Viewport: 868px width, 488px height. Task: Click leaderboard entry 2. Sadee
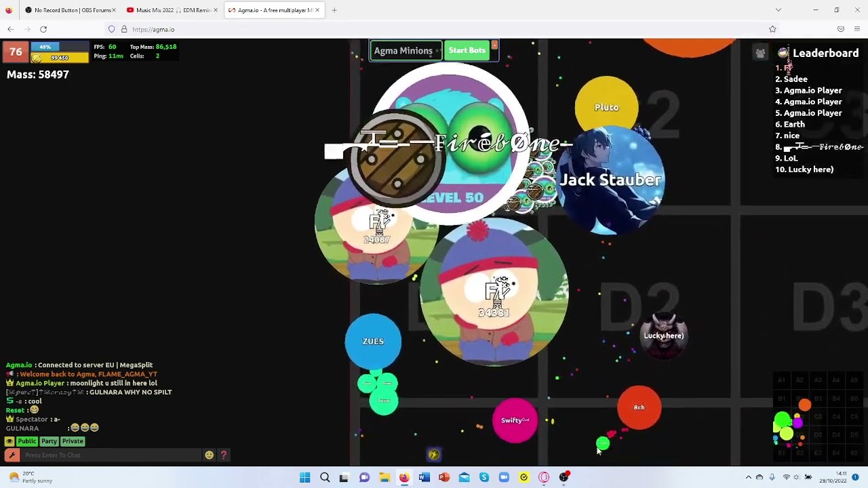tap(791, 79)
